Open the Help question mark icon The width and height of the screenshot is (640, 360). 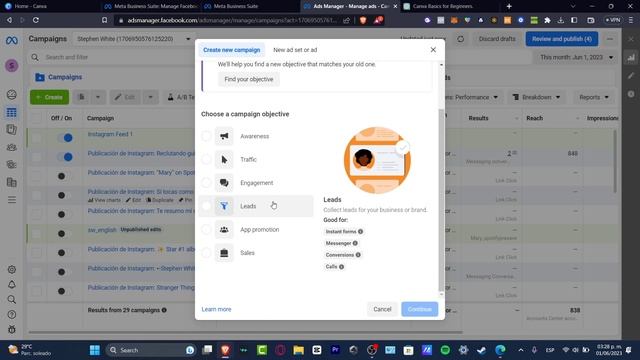[x=11, y=315]
